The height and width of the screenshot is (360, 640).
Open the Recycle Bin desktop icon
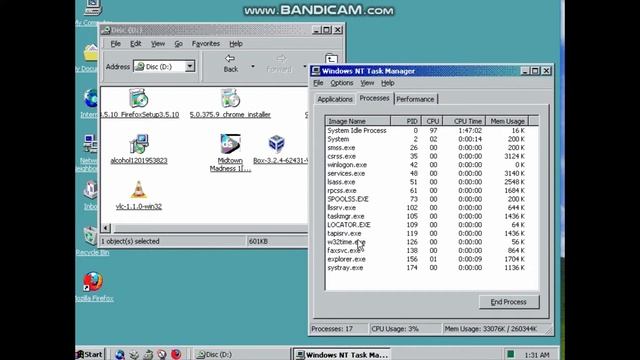point(90,236)
